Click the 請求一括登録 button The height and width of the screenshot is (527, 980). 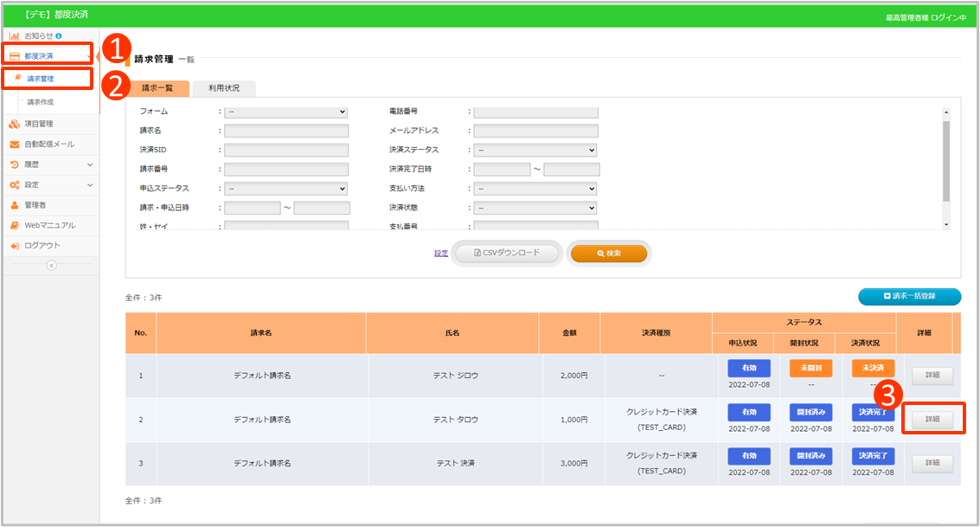909,297
